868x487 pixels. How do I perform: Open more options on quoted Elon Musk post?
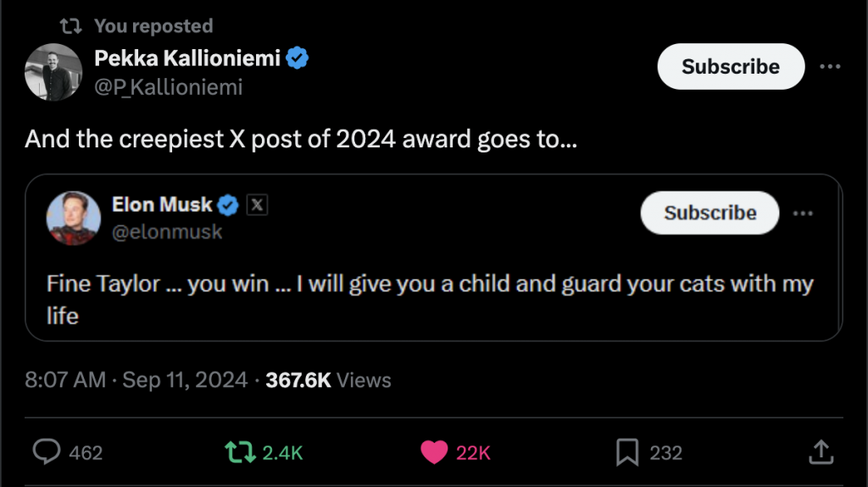[x=803, y=213]
